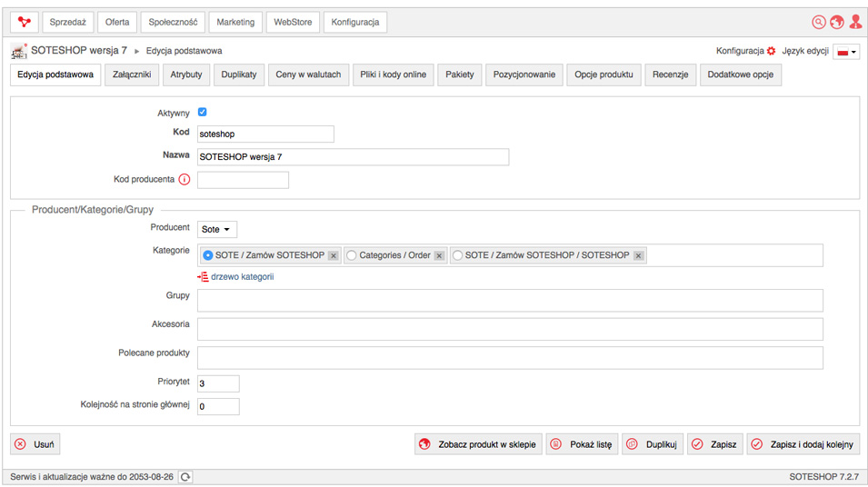This screenshot has width=868, height=487.
Task: Open the Konfiguracja top menu
Action: click(x=355, y=22)
